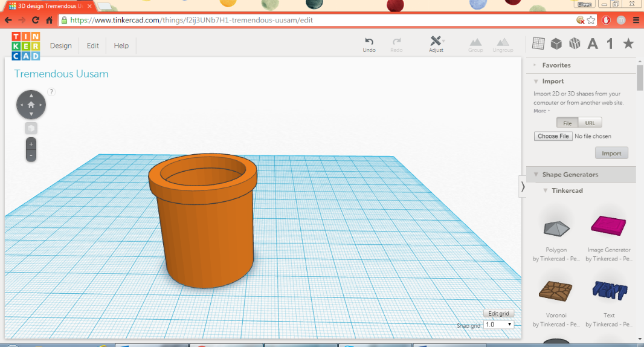Select the workplane grid icon
Image resolution: width=644 pixels, height=347 pixels.
click(538, 43)
